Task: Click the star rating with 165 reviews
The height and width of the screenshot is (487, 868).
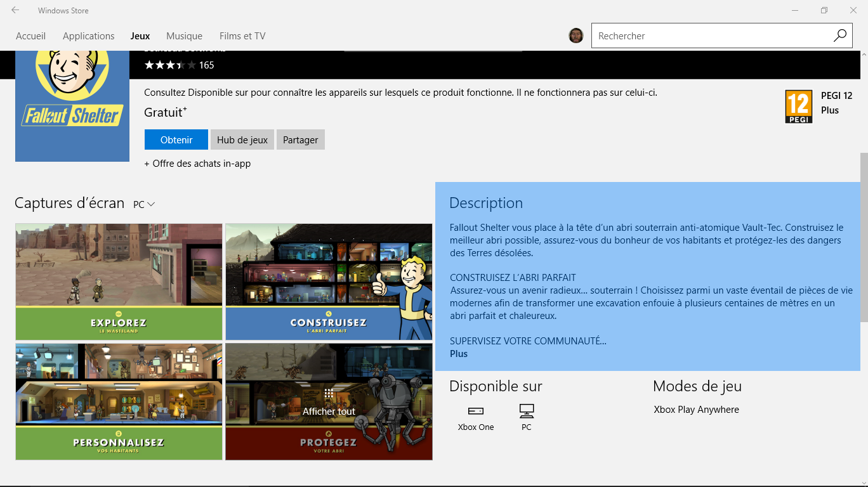Action: [179, 65]
